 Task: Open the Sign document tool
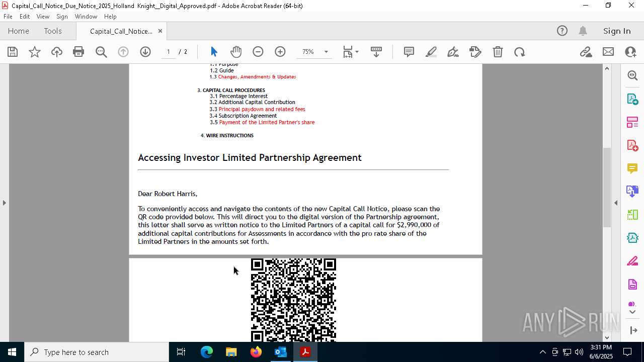tap(453, 52)
